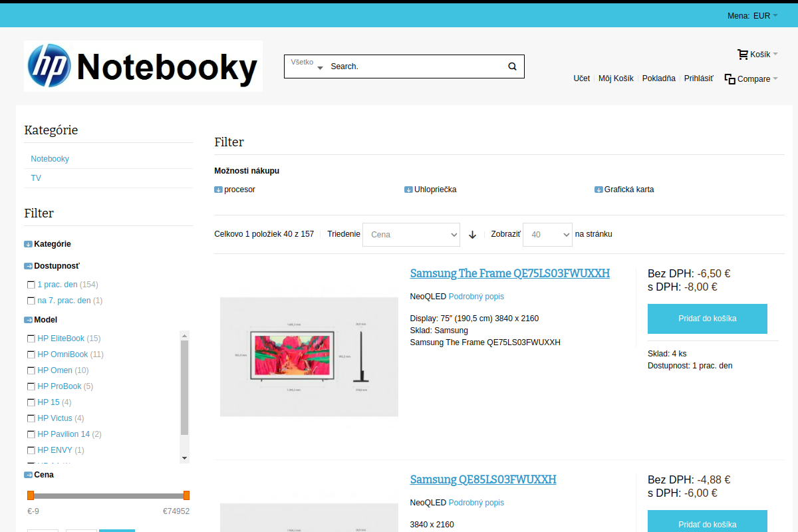Click the Search text field
The width and height of the screenshot is (798, 532).
pyautogui.click(x=416, y=66)
